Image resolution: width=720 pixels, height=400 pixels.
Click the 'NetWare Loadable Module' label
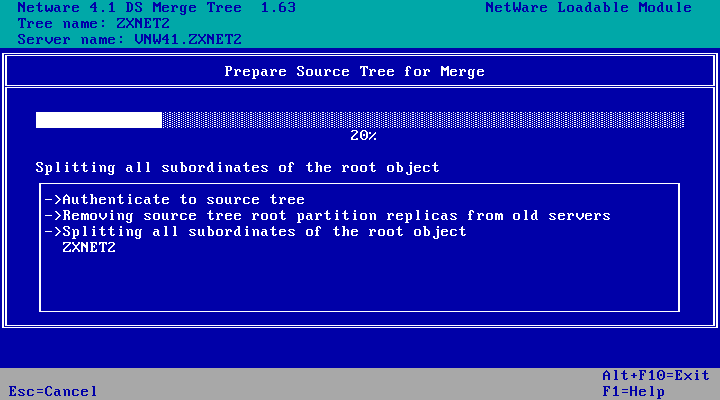[588, 8]
